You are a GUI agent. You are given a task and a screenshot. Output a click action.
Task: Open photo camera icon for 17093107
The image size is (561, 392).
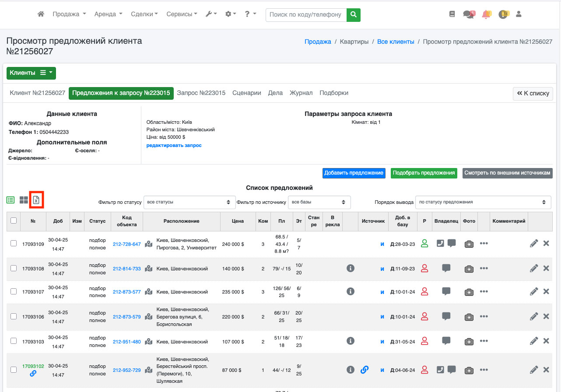pyautogui.click(x=469, y=292)
